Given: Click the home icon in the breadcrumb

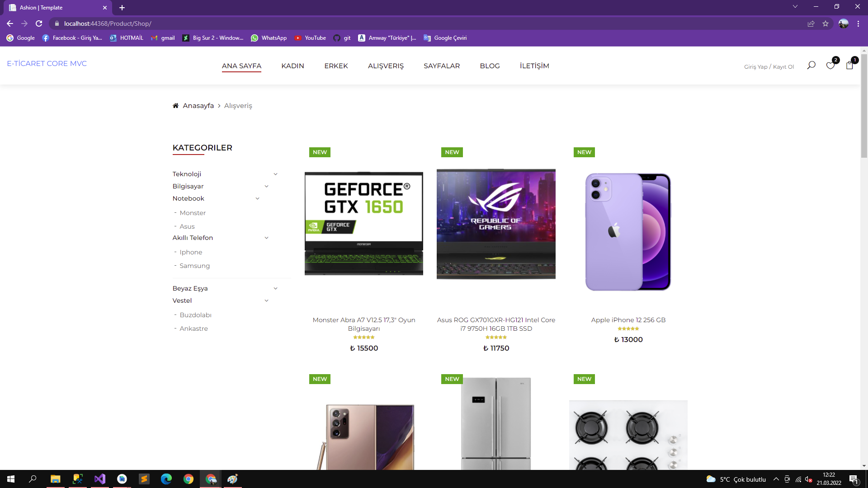Looking at the screenshot, I should click(x=176, y=105).
